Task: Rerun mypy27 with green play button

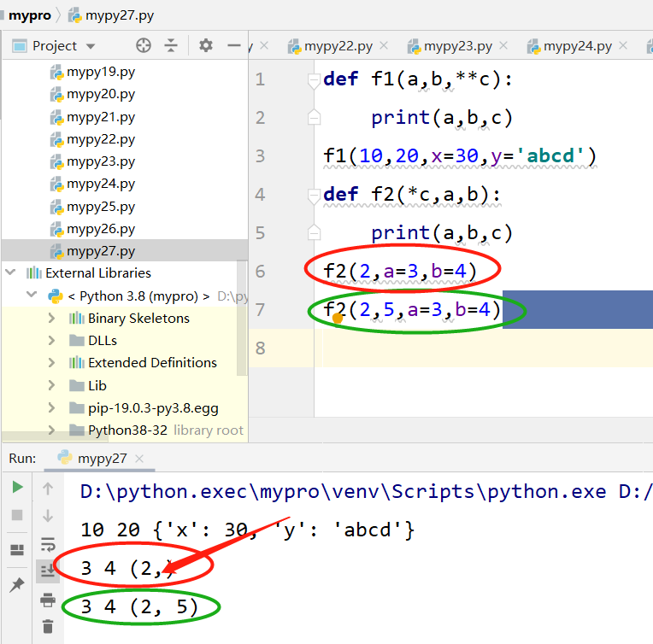Action: [x=17, y=487]
